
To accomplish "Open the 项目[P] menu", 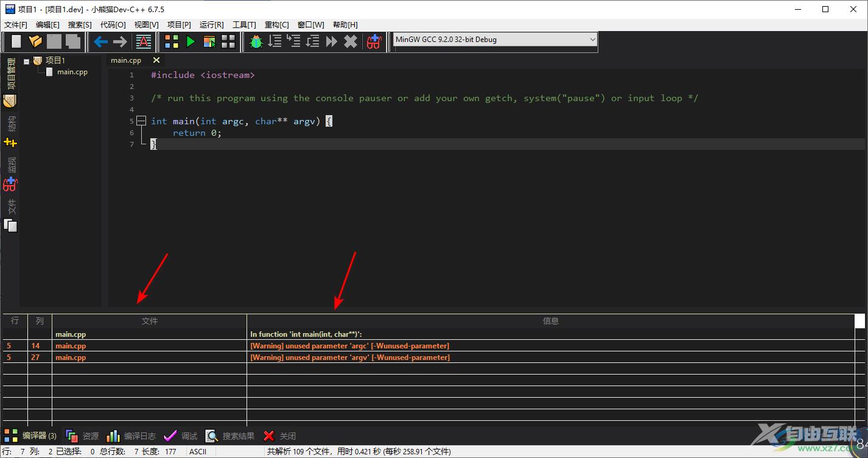I will (179, 25).
